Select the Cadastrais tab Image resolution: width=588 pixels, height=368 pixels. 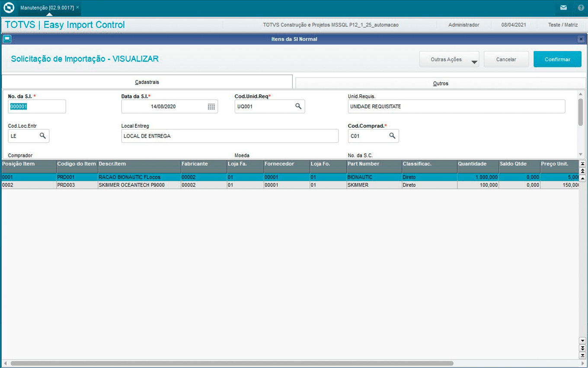[147, 82]
